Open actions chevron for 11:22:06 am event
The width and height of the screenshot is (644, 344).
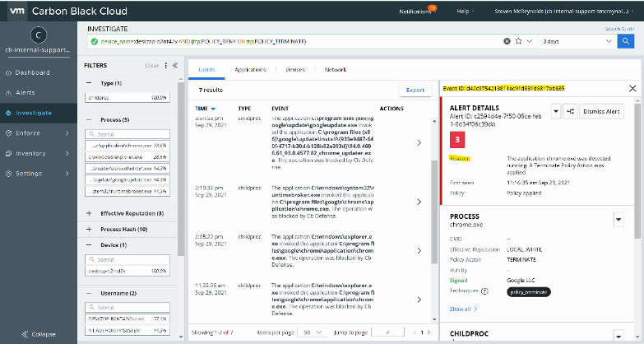pyautogui.click(x=419, y=300)
